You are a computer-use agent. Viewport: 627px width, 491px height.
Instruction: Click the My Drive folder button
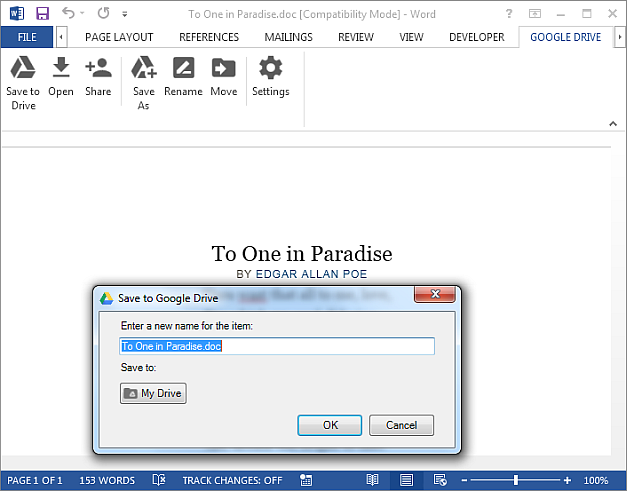(x=153, y=393)
